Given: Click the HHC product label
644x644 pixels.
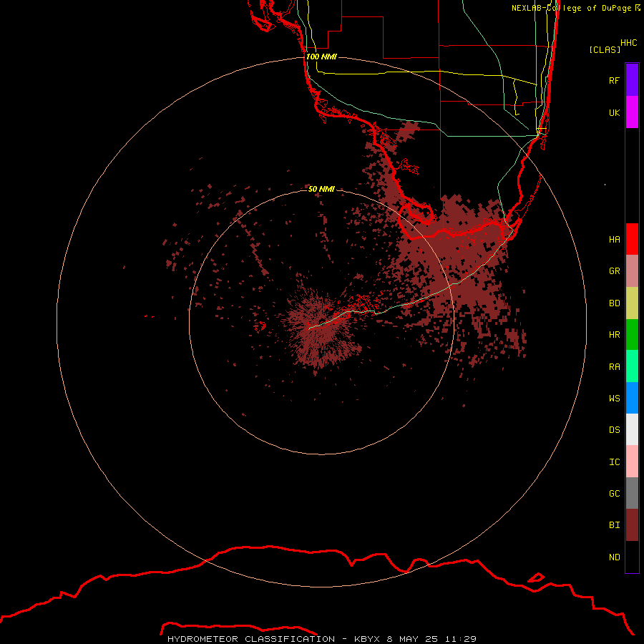Looking at the screenshot, I should [628, 43].
